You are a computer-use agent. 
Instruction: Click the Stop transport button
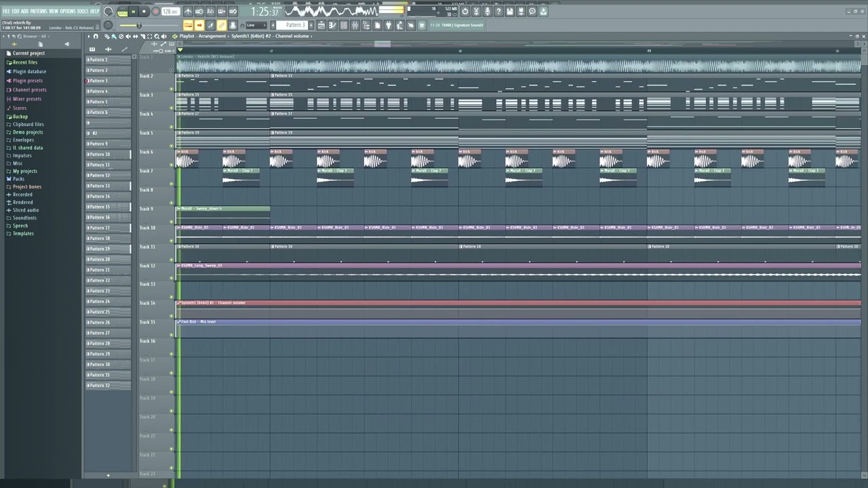144,12
